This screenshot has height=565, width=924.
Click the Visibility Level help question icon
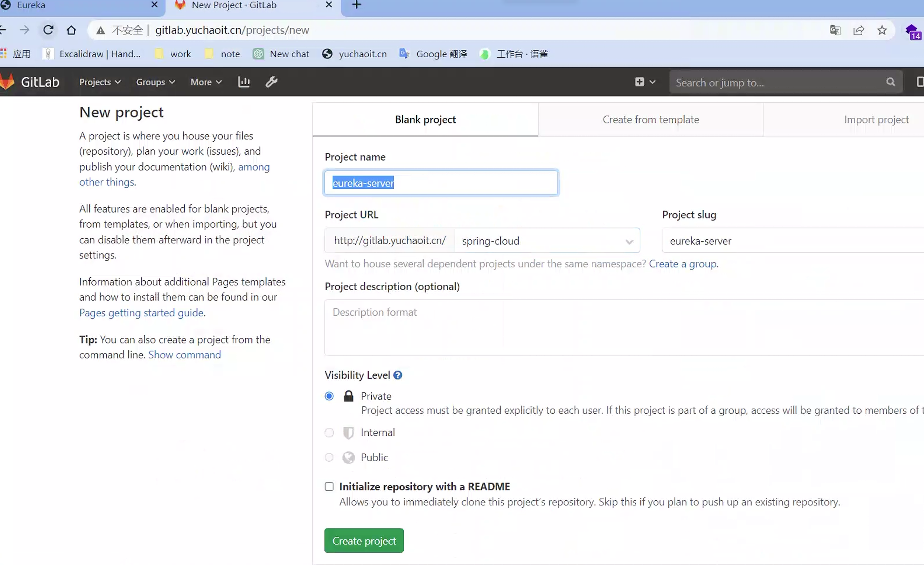point(398,375)
